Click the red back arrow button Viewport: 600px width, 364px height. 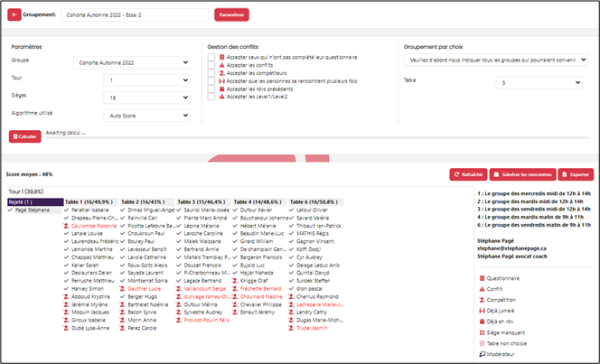[14, 14]
